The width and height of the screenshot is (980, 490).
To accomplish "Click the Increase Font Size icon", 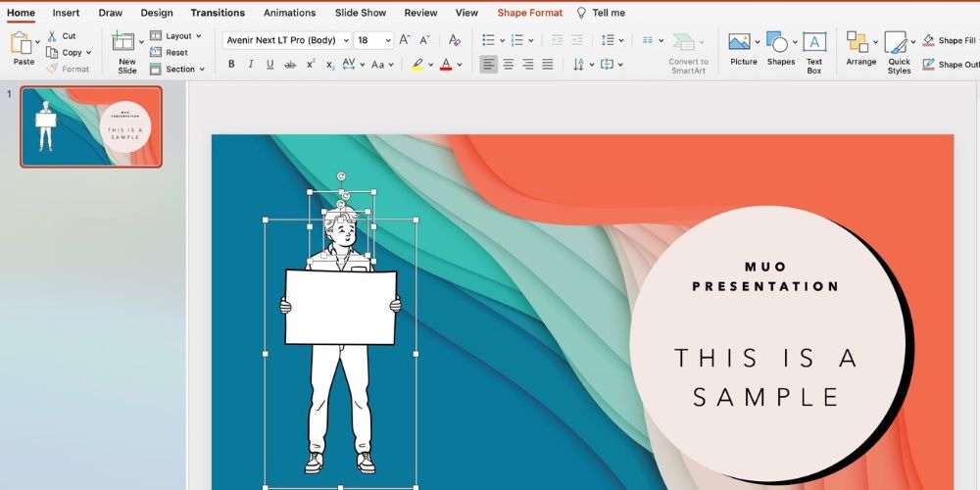I will click(405, 40).
